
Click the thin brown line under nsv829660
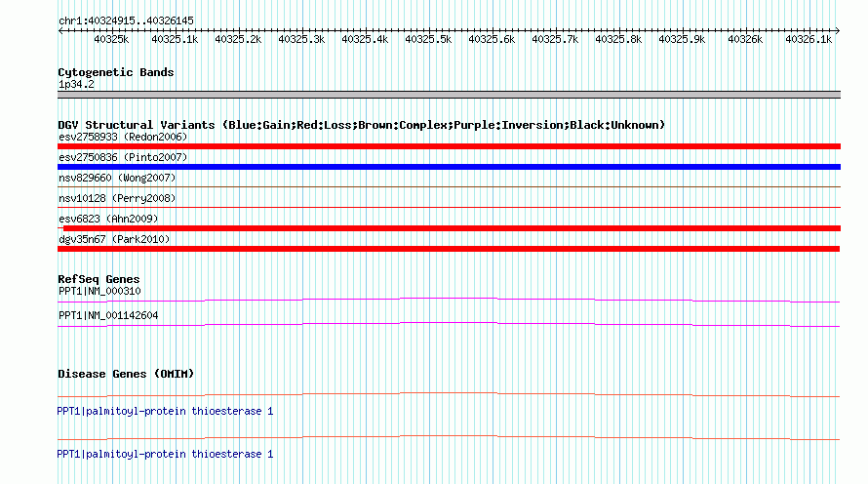click(x=449, y=187)
